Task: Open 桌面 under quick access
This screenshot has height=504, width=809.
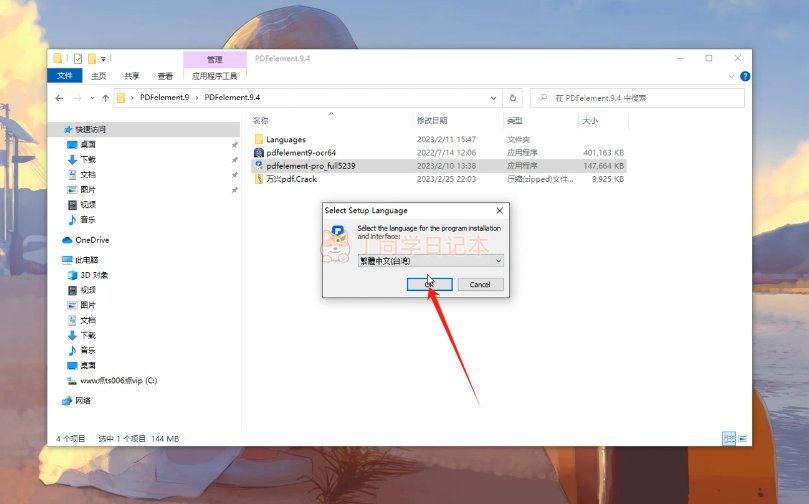Action: pyautogui.click(x=88, y=144)
